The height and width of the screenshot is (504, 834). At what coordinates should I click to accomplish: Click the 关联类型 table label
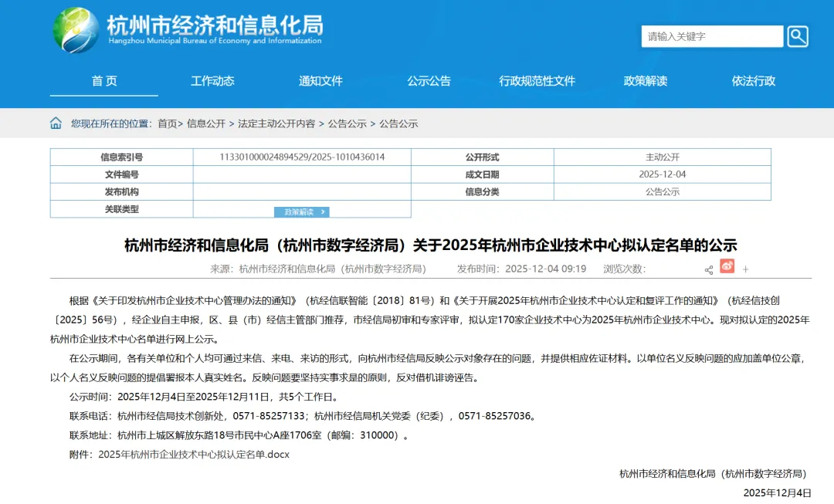pos(122,209)
